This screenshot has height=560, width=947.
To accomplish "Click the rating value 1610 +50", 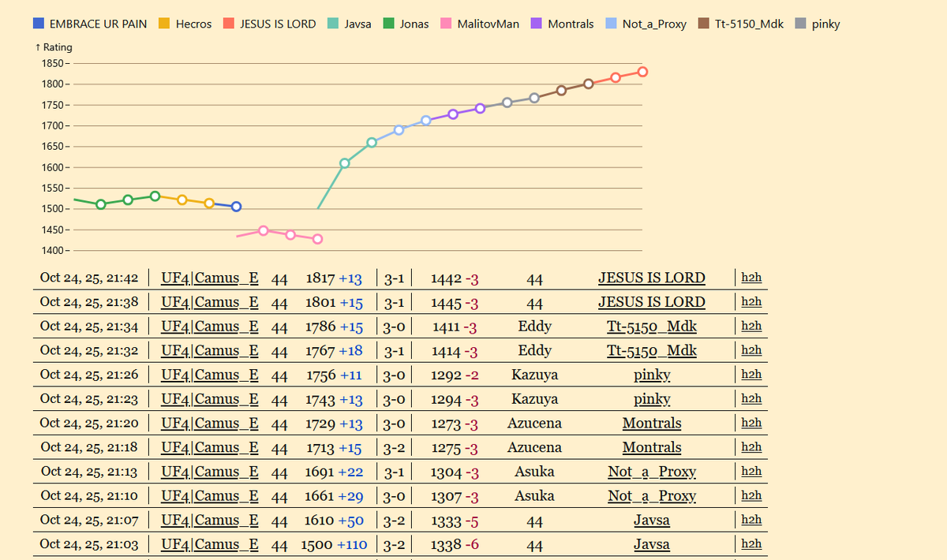I will (x=334, y=521).
